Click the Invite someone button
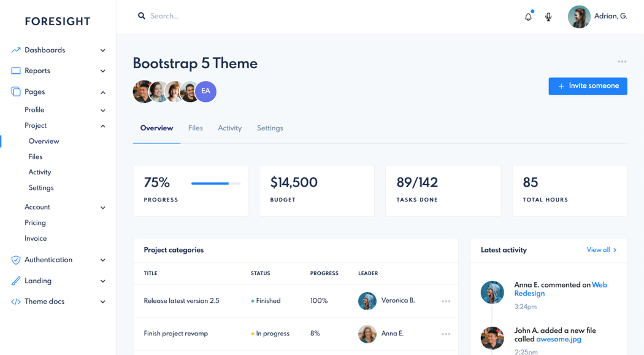The image size is (644, 355). (x=588, y=86)
